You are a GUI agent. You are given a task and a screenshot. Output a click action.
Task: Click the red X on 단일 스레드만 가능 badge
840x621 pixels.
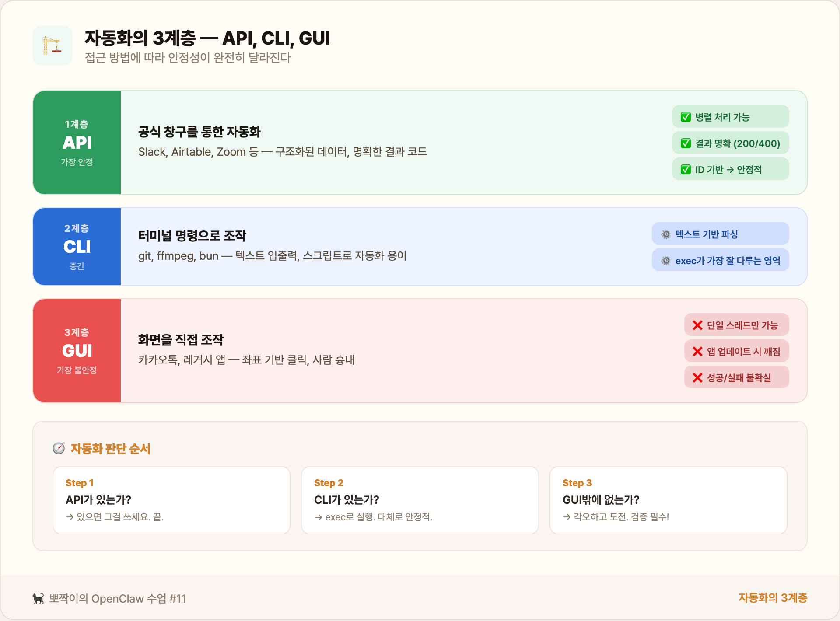coord(697,324)
